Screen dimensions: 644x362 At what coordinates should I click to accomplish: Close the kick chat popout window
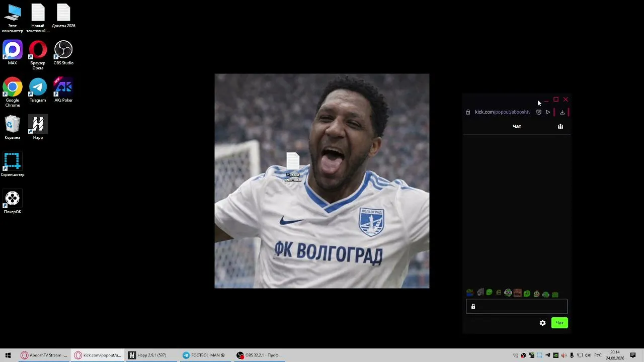566,100
